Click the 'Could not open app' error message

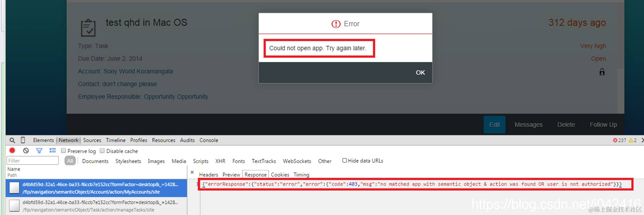click(x=318, y=48)
